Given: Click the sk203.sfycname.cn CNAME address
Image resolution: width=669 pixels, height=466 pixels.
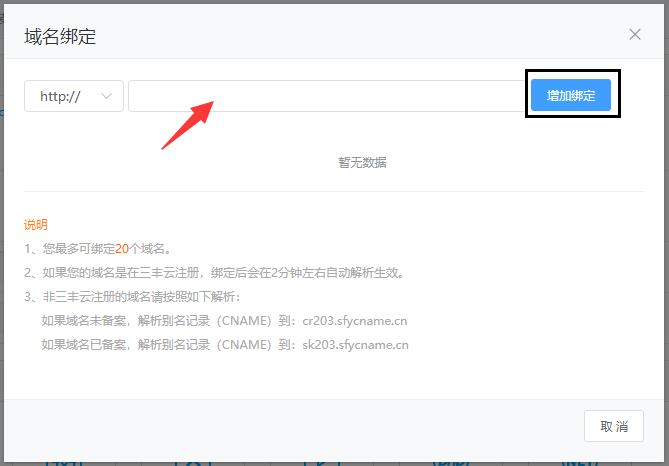Looking at the screenshot, I should coord(355,345).
